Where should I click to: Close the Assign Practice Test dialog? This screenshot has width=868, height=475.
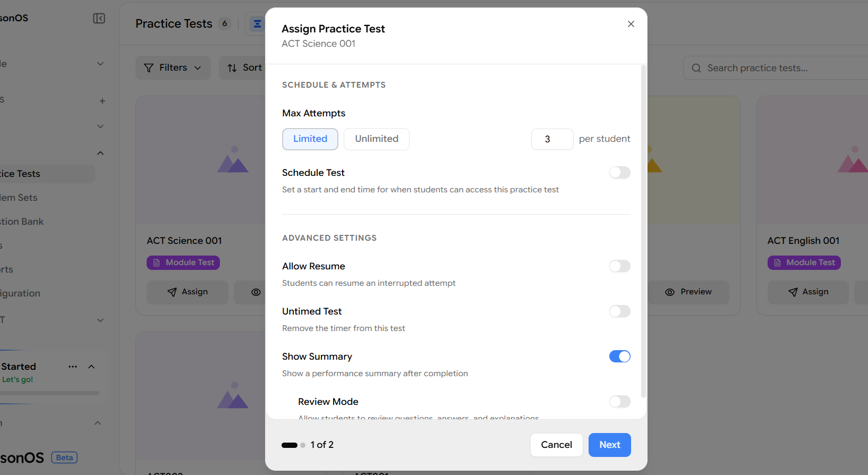pos(631,24)
